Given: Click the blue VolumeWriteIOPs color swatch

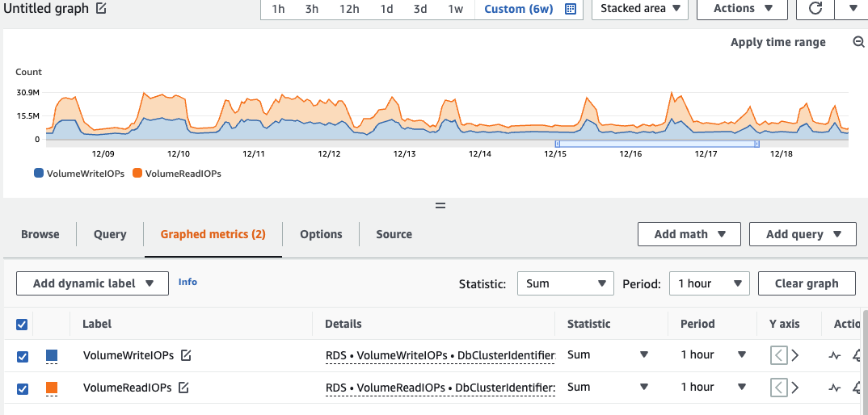Looking at the screenshot, I should click(x=52, y=355).
